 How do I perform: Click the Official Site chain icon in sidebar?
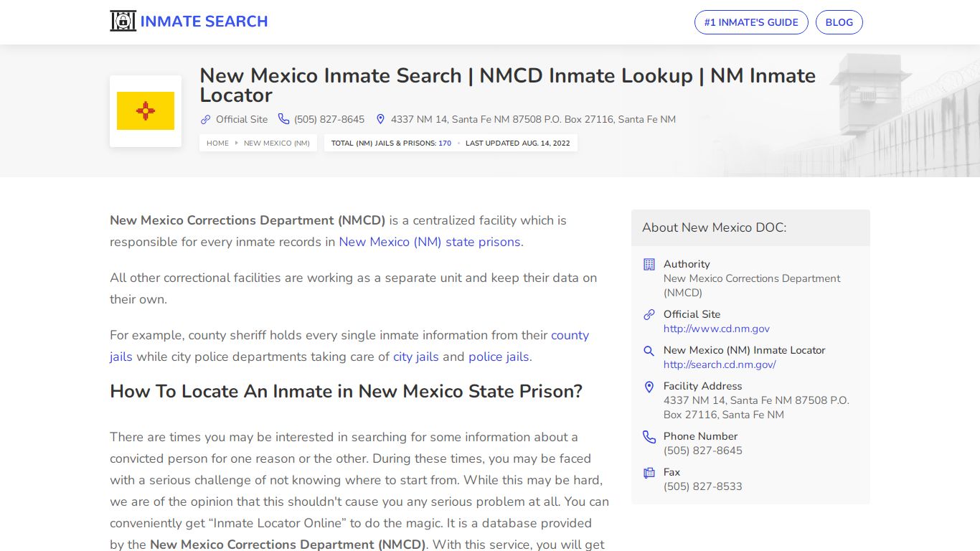click(x=649, y=315)
